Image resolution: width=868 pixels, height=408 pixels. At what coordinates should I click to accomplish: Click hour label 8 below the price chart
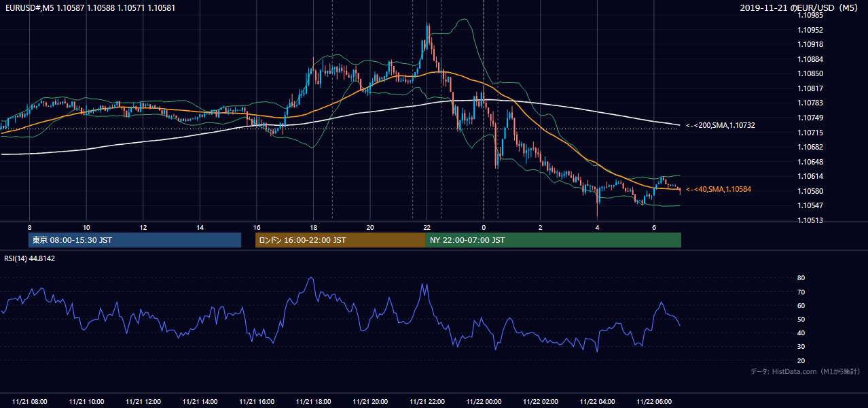coord(29,227)
